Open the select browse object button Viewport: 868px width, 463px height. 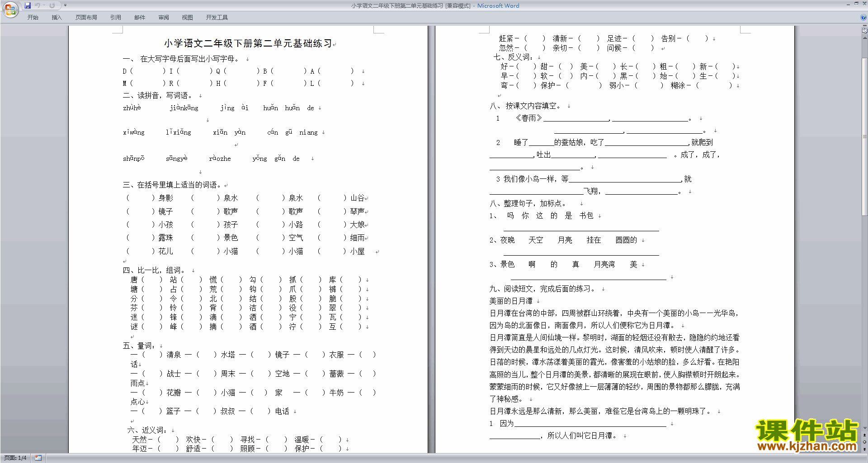865,442
